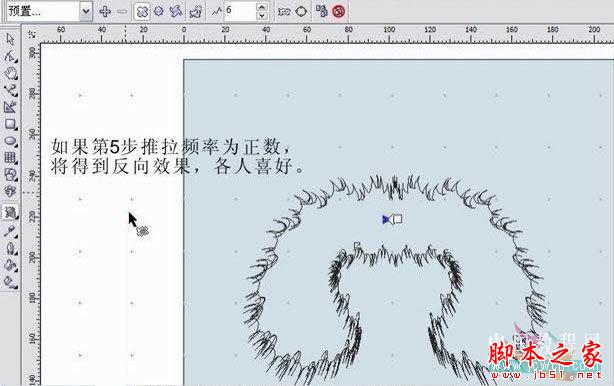Image resolution: width=614 pixels, height=386 pixels.
Task: Click the ruler origin corner icon
Action: click(31, 34)
